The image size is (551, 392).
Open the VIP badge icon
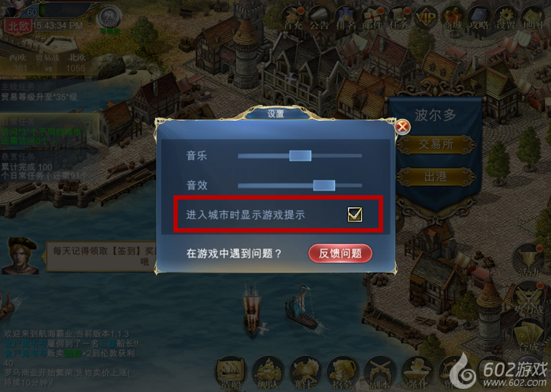pos(425,17)
